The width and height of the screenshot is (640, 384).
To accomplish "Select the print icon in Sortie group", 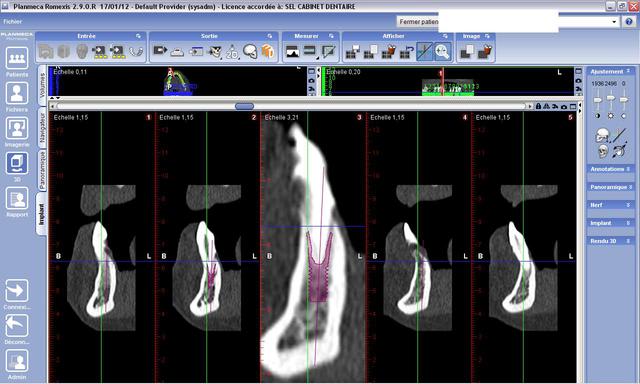I will [177, 52].
